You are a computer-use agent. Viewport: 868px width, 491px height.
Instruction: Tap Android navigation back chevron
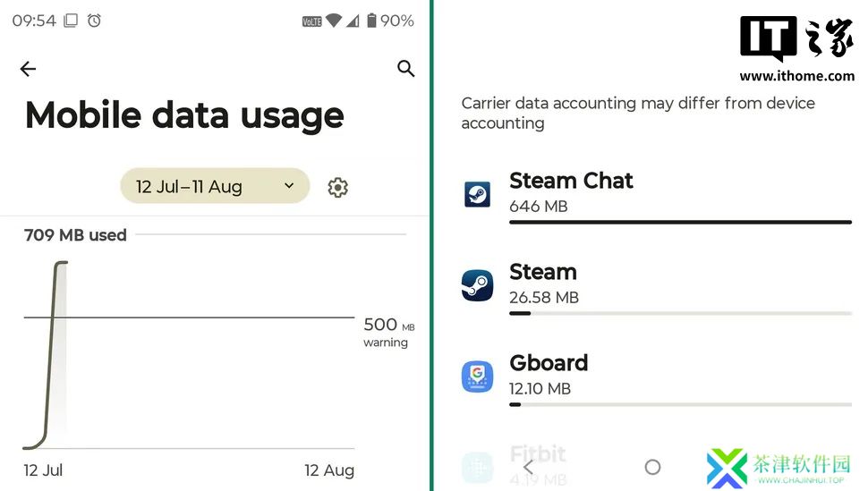click(x=528, y=467)
